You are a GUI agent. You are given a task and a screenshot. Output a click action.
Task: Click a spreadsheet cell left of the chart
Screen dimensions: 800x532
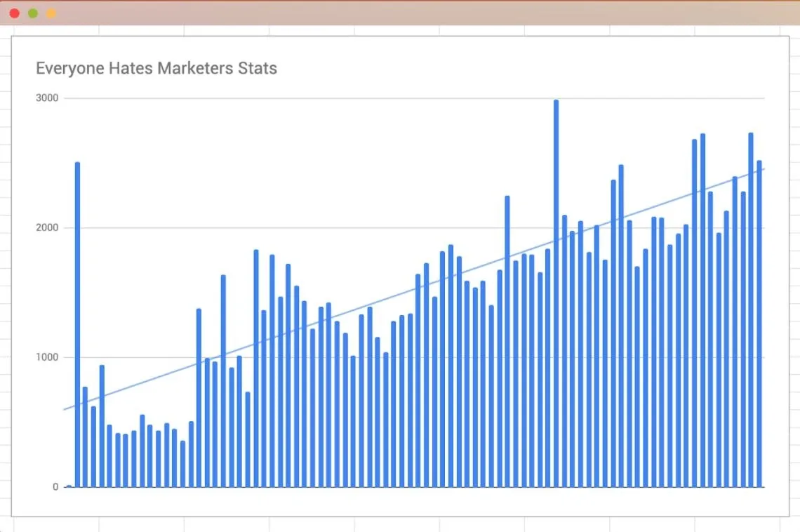[5, 281]
